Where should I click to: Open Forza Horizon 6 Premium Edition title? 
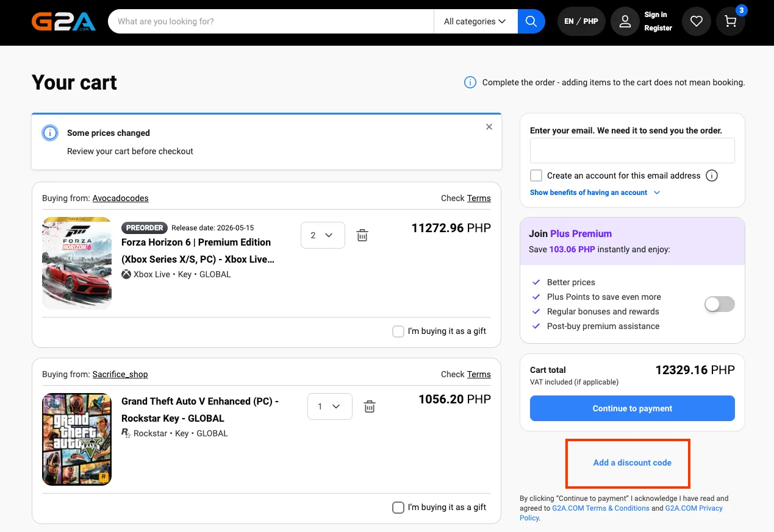click(198, 250)
